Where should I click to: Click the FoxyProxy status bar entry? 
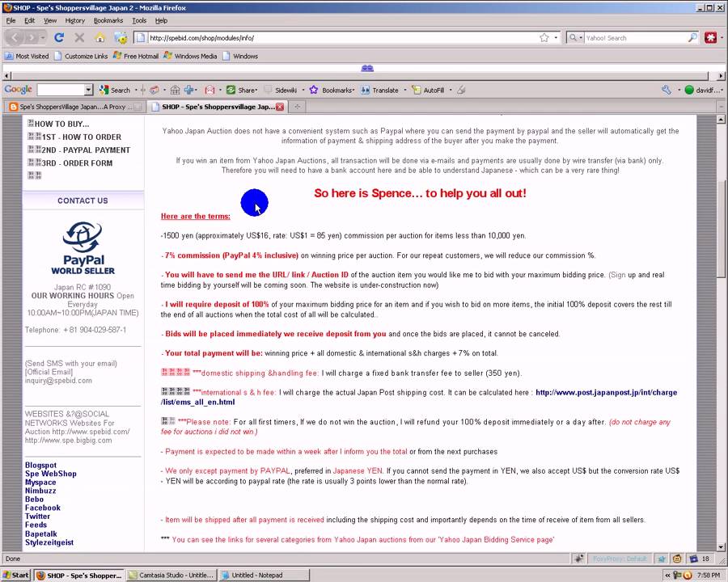pos(620,559)
